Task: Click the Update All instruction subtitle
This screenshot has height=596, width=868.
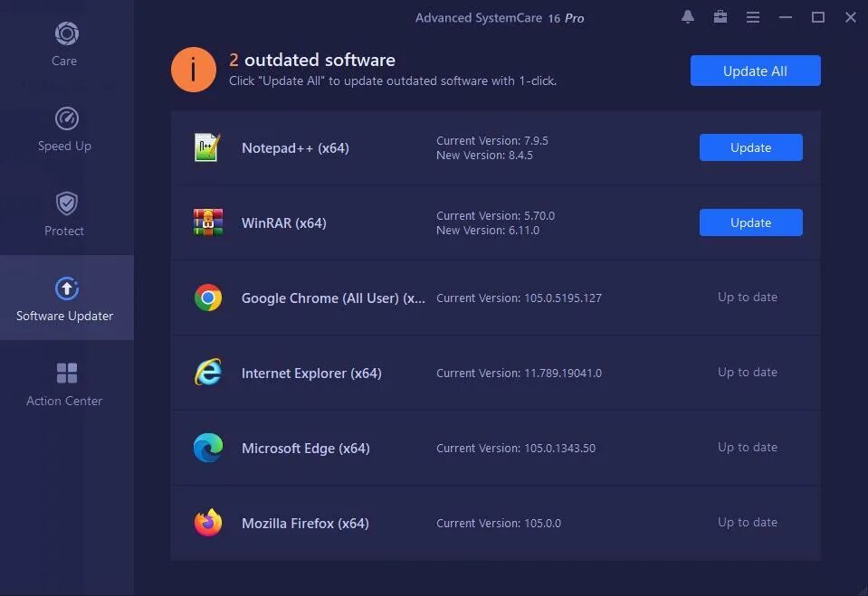Action: pyautogui.click(x=393, y=80)
